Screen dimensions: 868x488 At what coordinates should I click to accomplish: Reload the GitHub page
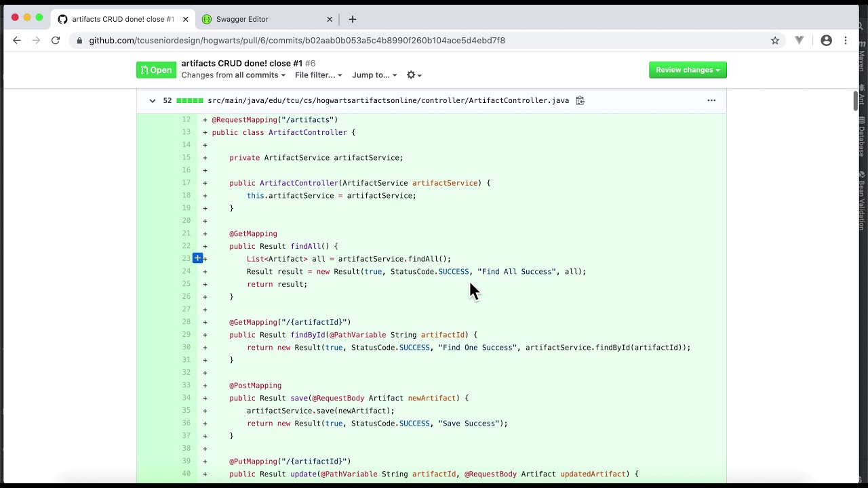pyautogui.click(x=56, y=41)
